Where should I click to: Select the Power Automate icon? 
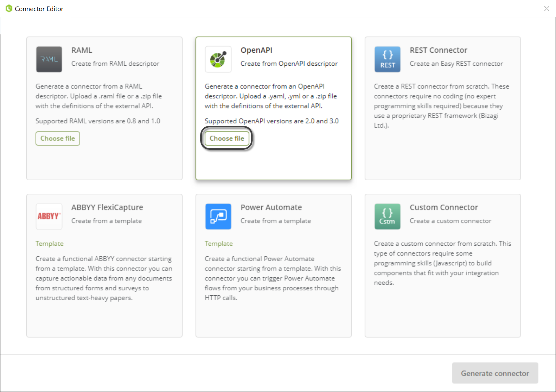tap(218, 216)
